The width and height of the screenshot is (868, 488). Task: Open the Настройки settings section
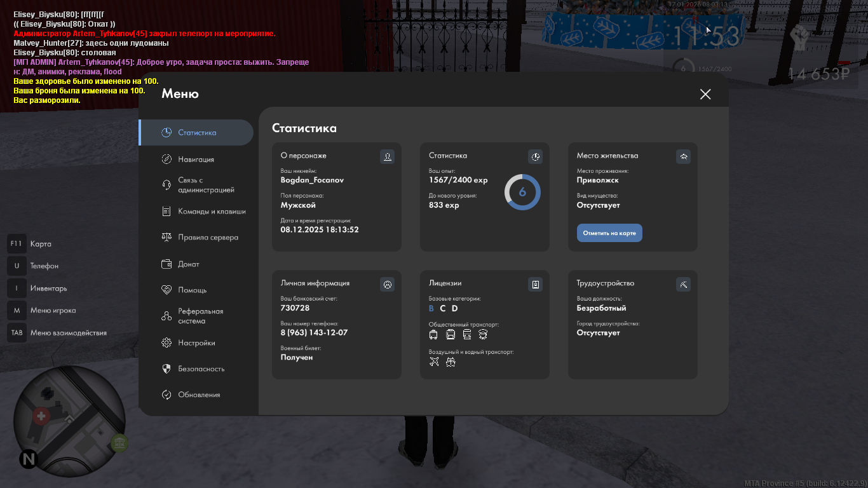pos(196,343)
